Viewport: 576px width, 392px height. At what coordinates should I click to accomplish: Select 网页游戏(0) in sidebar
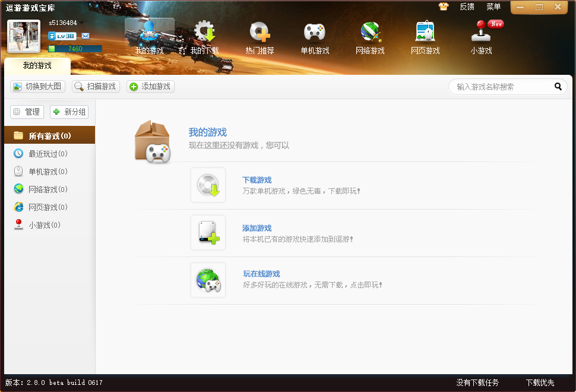pos(50,207)
